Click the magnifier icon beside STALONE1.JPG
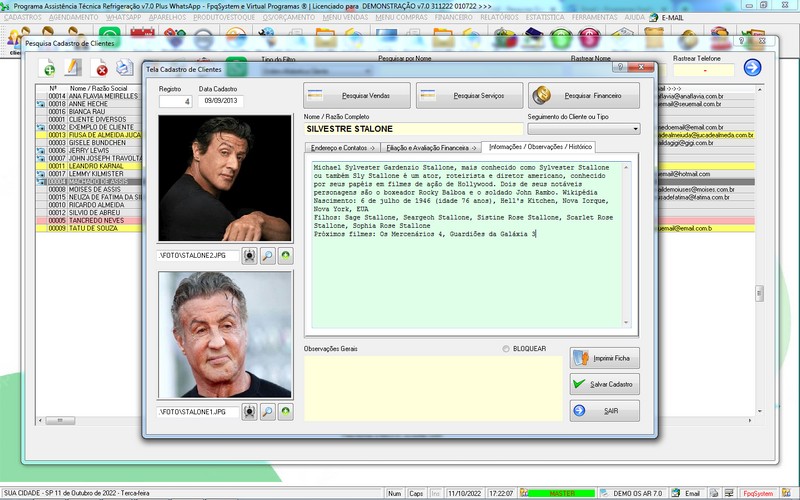 (267, 411)
